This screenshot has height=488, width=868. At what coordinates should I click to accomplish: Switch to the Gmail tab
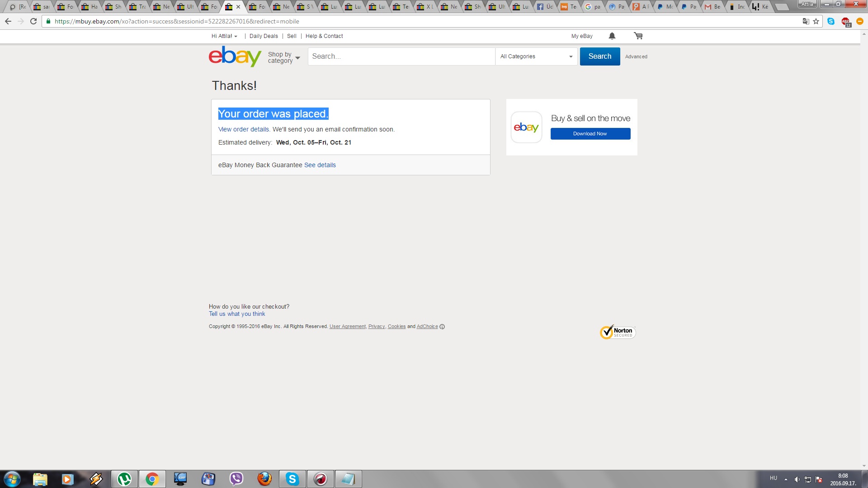point(713,7)
